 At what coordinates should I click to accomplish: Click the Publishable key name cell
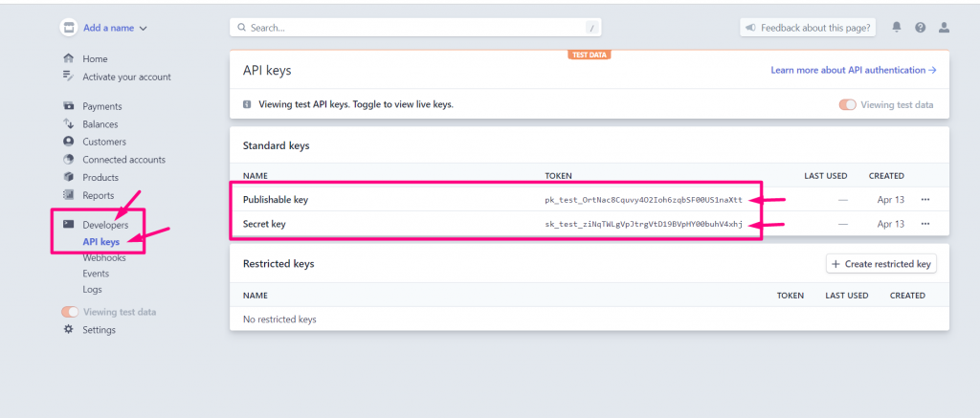pos(275,200)
